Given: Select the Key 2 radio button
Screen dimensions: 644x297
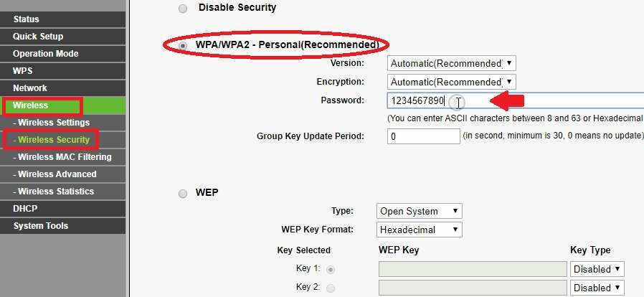Looking at the screenshot, I should pos(331,288).
